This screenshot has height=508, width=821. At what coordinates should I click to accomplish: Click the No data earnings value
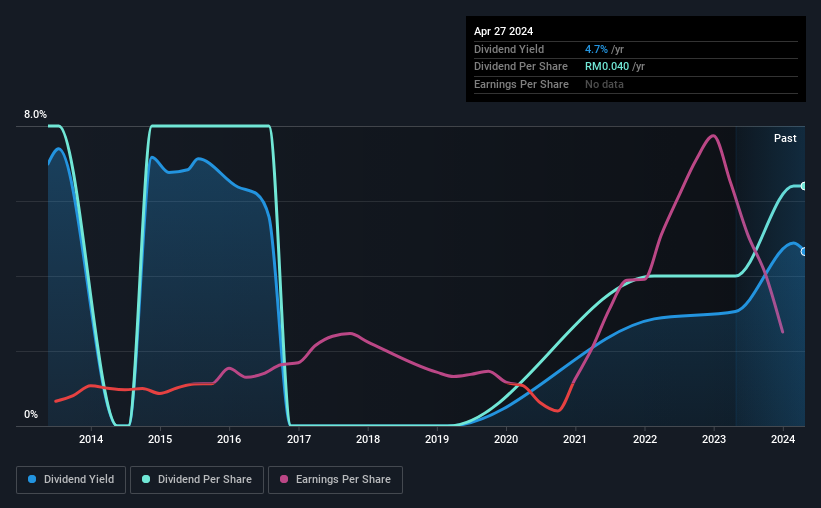point(604,84)
